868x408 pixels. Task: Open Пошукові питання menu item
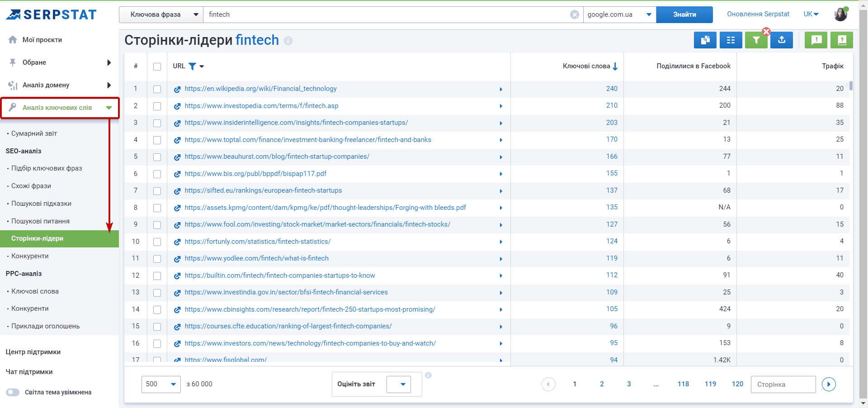40,221
